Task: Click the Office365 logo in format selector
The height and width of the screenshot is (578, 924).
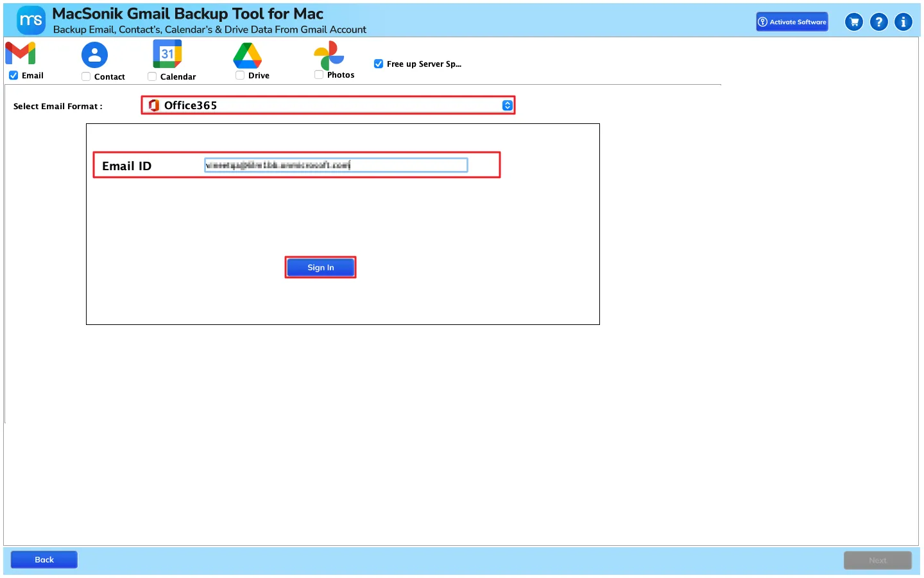Action: click(x=153, y=105)
